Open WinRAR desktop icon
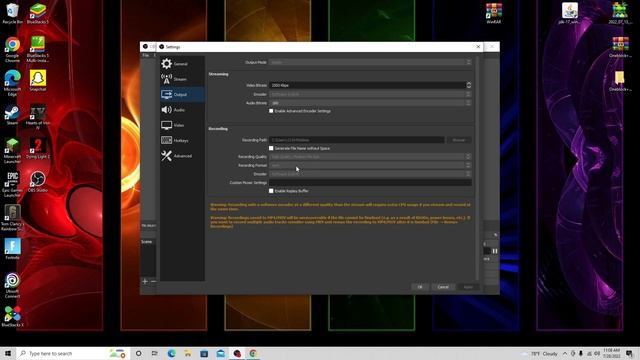Viewport: 640px width, 360px height. click(494, 13)
